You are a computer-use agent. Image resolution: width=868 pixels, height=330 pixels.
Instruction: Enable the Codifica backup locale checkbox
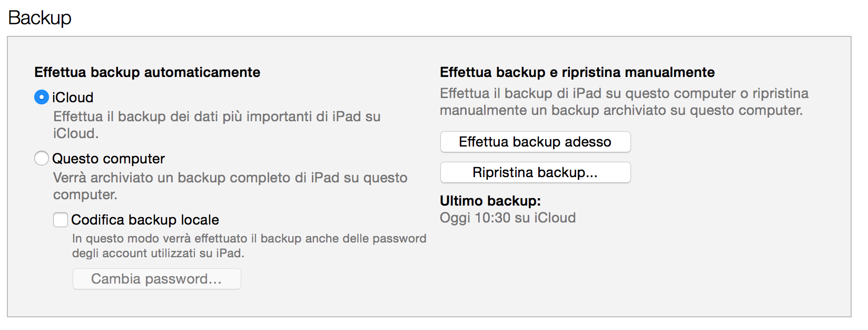coord(61,220)
